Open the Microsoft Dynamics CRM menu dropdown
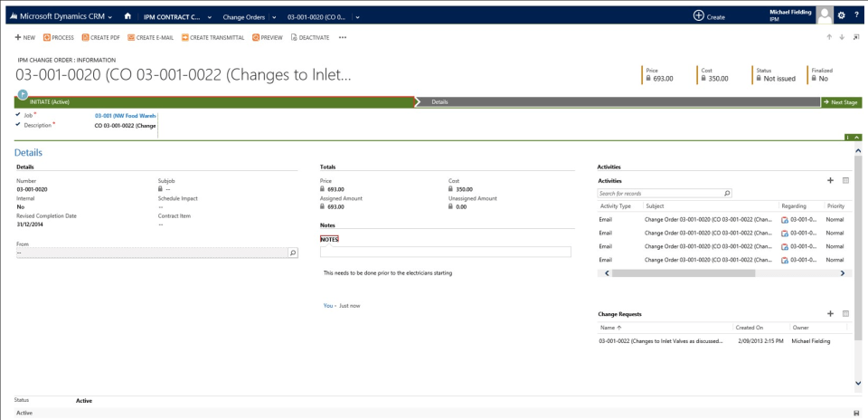The width and height of the screenshot is (868, 420). coord(110,16)
